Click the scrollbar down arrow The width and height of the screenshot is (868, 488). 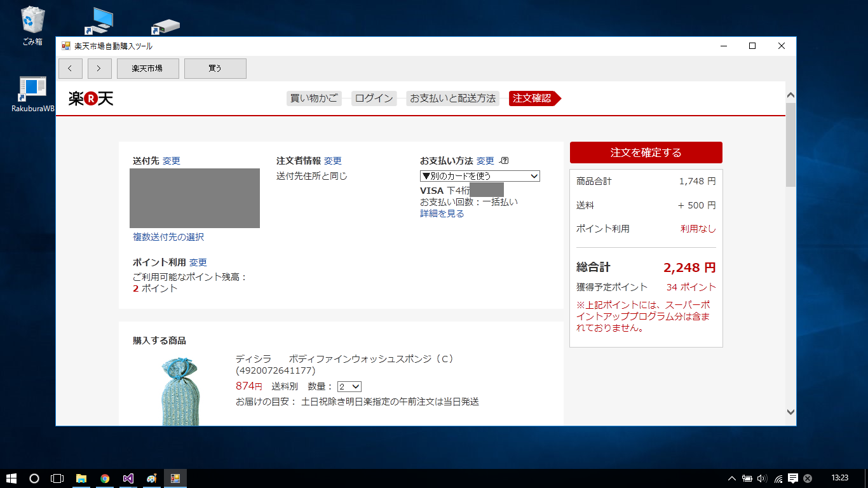[x=790, y=412]
